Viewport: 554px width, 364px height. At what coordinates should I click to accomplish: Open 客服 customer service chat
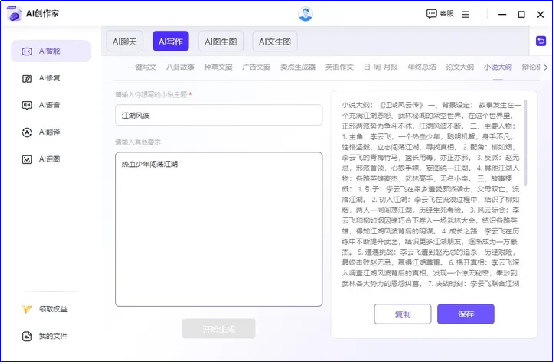coord(440,14)
